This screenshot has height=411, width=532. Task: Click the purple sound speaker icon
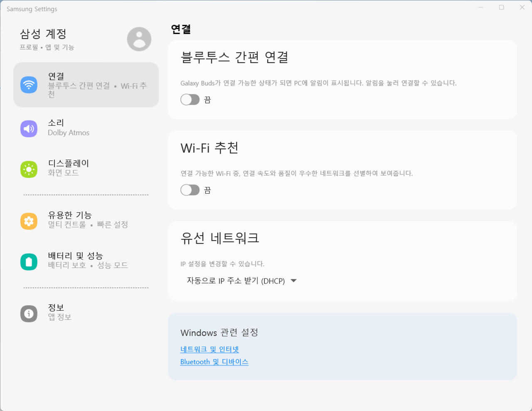[29, 128]
